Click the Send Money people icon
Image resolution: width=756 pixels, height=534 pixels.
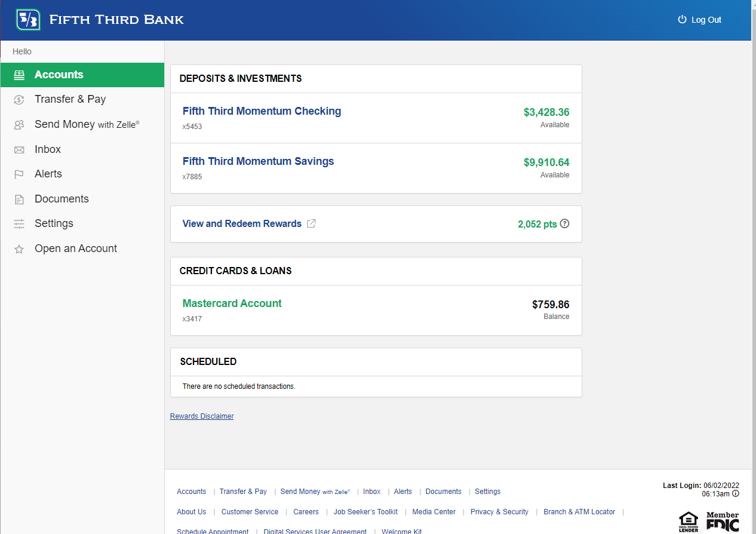point(19,125)
